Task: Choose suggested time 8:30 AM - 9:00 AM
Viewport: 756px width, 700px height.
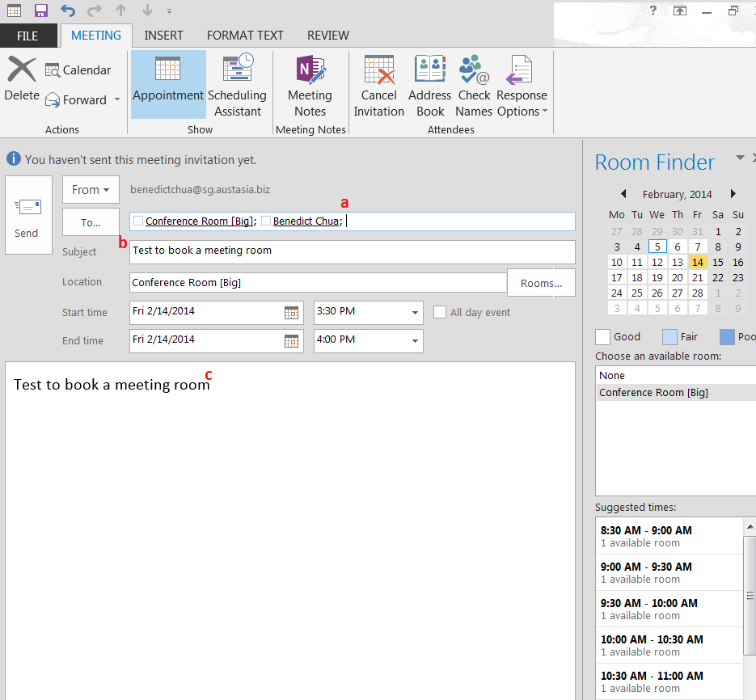Action: [669, 536]
